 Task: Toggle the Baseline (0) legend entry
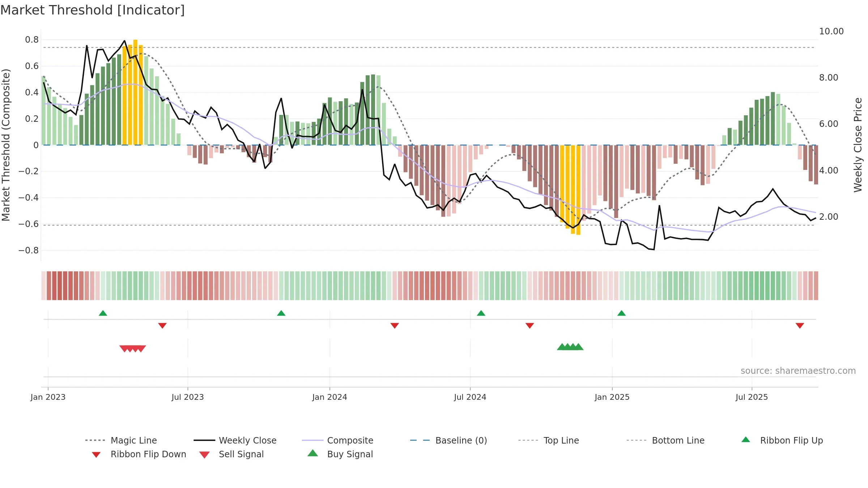tap(448, 440)
